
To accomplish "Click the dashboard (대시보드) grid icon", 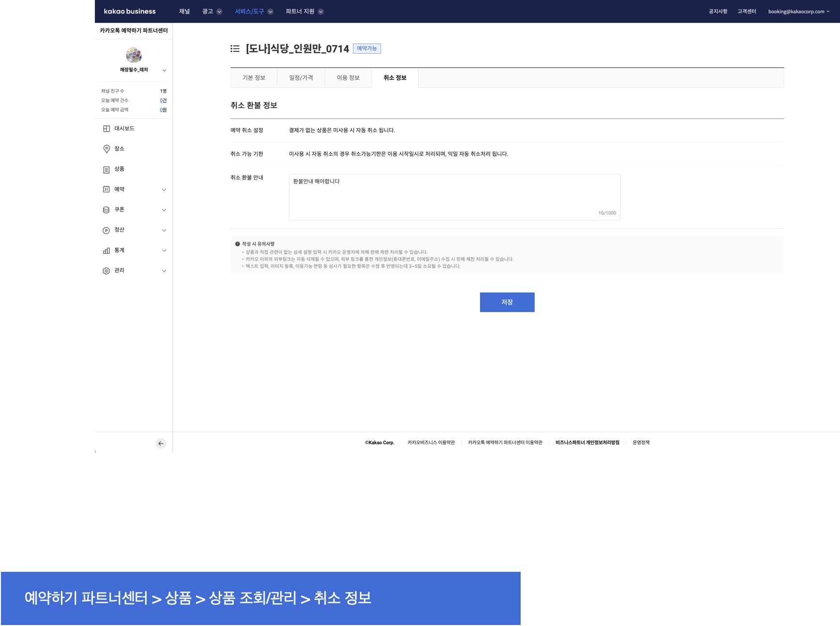I will 106,129.
